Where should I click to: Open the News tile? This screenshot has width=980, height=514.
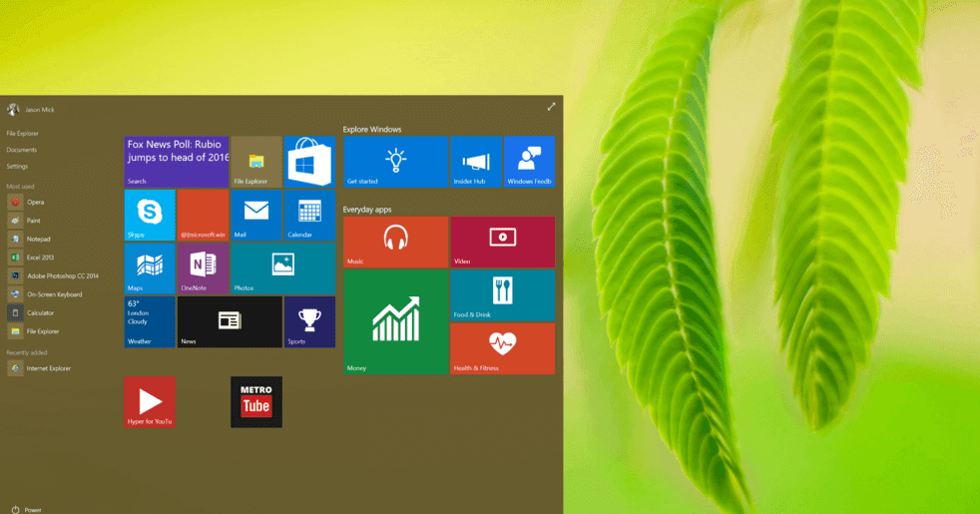tap(230, 322)
